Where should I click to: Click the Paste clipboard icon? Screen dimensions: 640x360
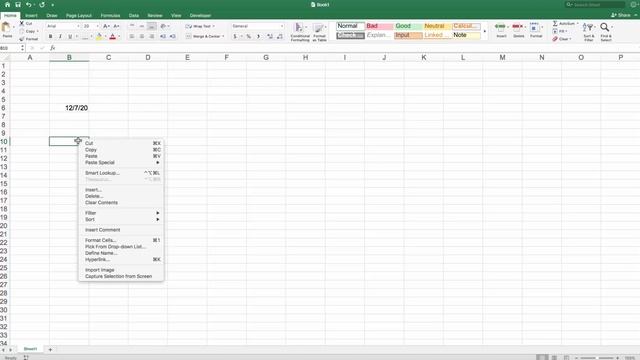[7, 28]
